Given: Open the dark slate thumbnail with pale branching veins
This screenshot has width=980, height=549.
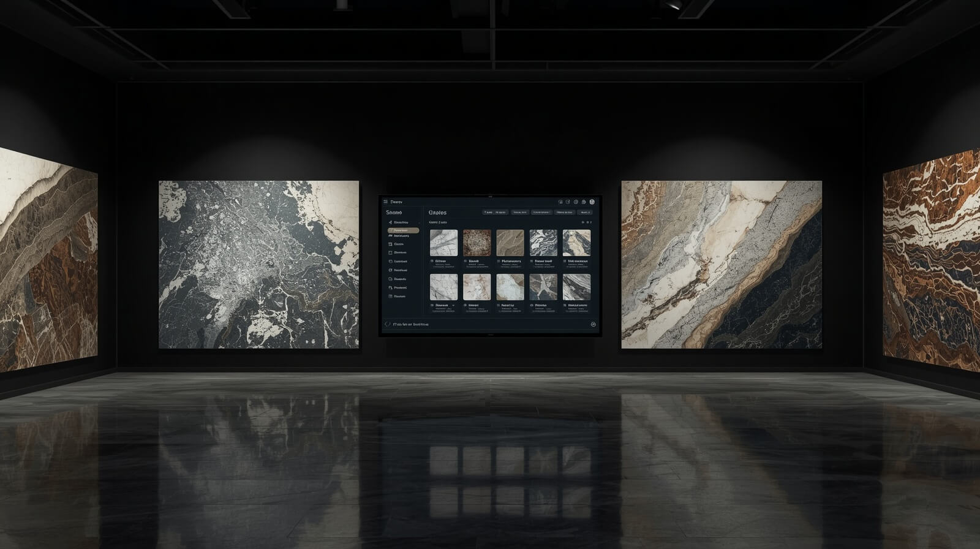Looking at the screenshot, I should (x=543, y=287).
